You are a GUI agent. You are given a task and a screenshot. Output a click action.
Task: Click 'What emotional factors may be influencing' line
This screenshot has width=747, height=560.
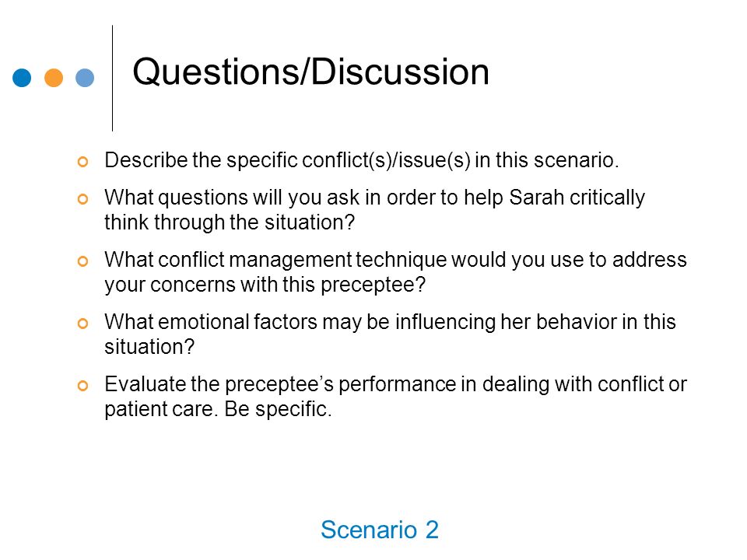tap(390, 322)
